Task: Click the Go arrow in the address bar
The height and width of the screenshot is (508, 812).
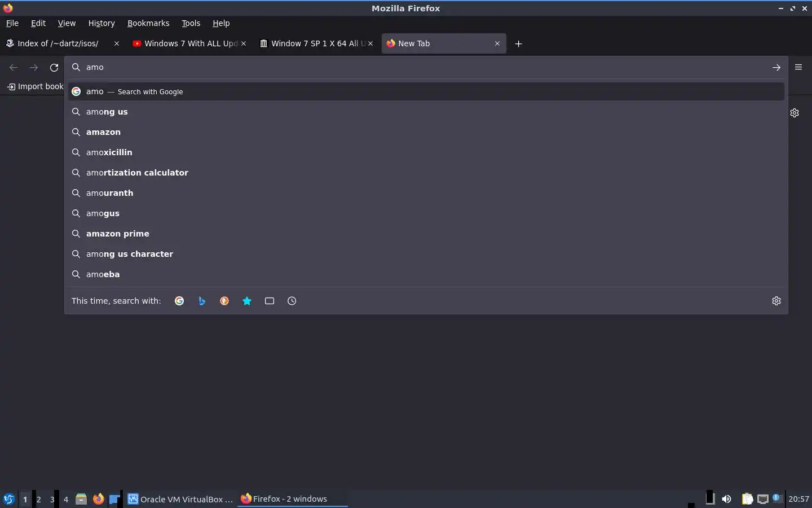Action: [776, 67]
